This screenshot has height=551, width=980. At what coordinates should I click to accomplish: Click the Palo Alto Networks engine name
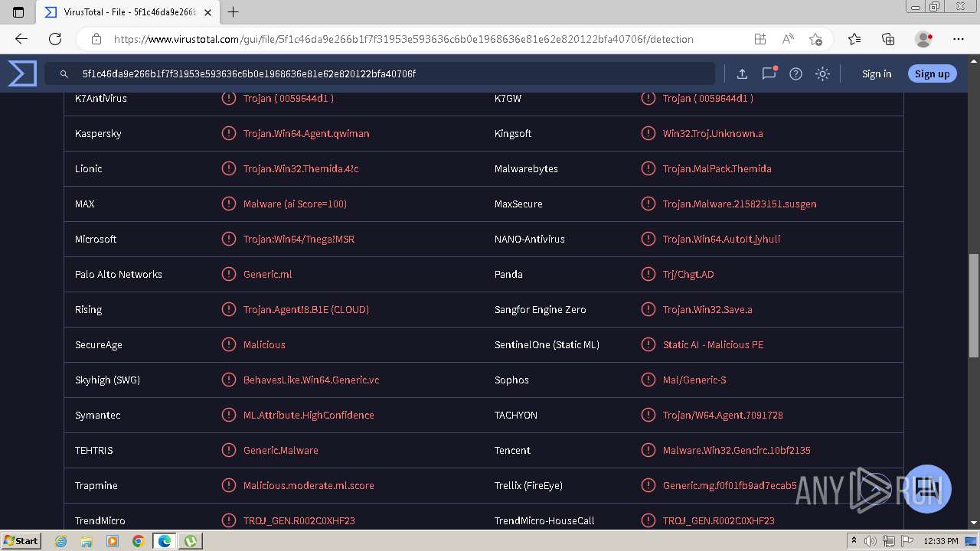click(x=119, y=274)
